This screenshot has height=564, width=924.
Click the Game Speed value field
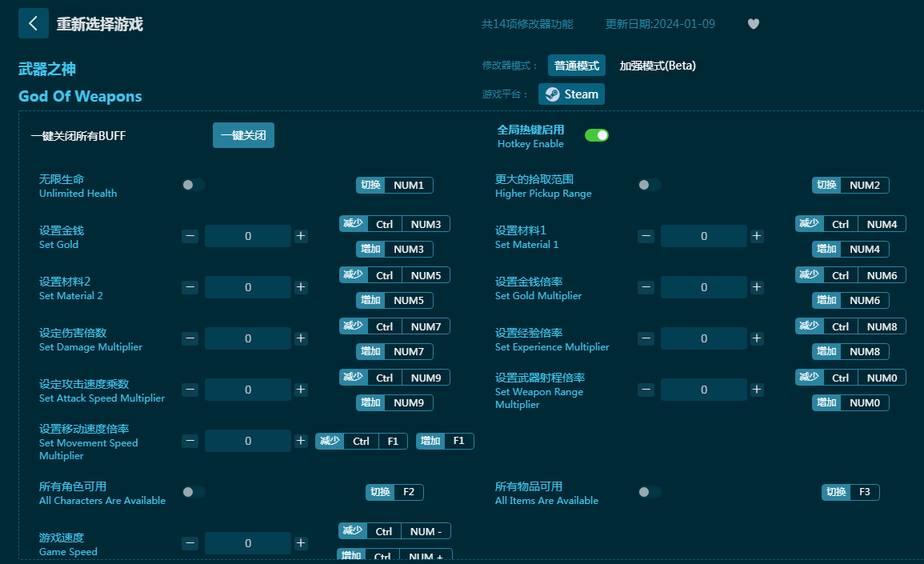click(x=247, y=543)
